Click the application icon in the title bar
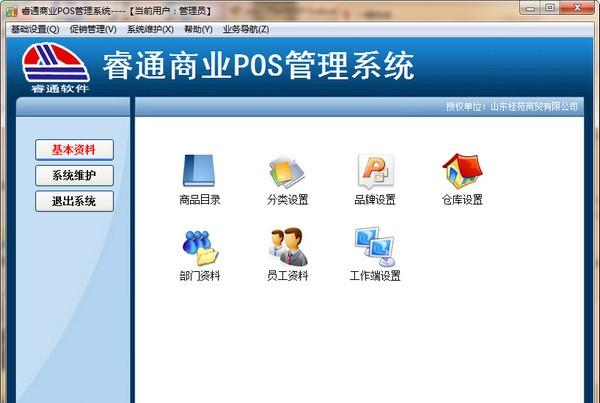Viewport: 600px width, 403px height. click(x=11, y=11)
